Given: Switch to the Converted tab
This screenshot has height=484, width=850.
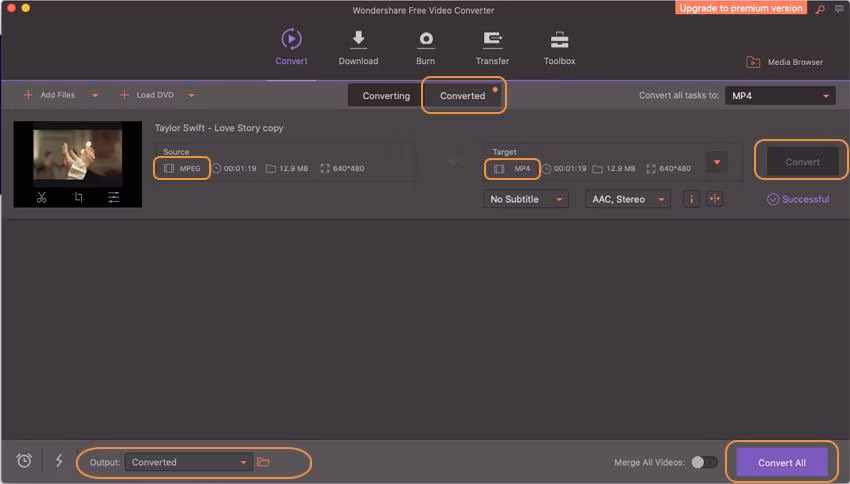Looking at the screenshot, I should click(462, 96).
